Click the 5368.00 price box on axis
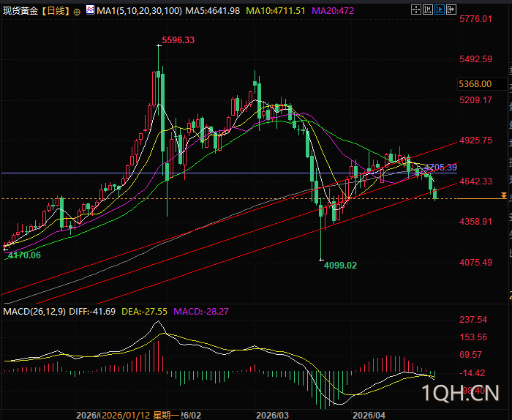Screen dimensions: 512x420 474,84
